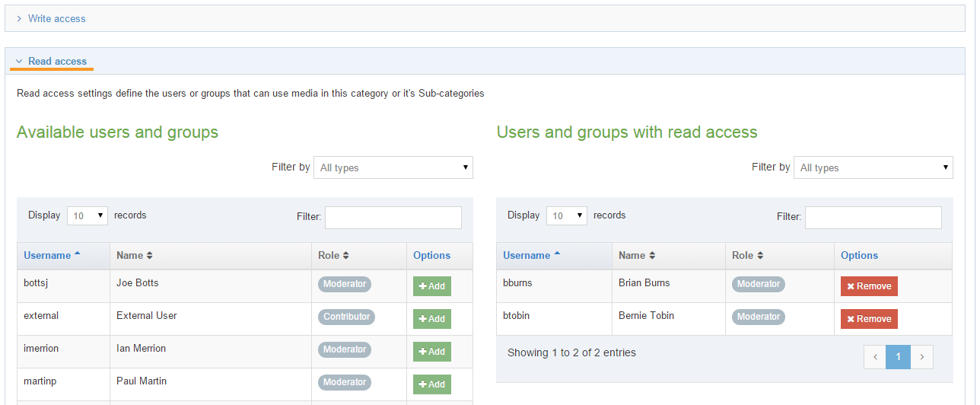Screen dimensions: 980x405
Task: Go to next page of read access
Action: pyautogui.click(x=921, y=356)
